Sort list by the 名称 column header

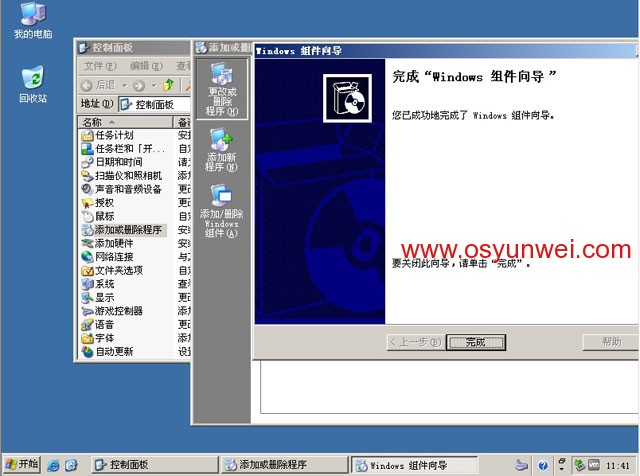(125, 122)
